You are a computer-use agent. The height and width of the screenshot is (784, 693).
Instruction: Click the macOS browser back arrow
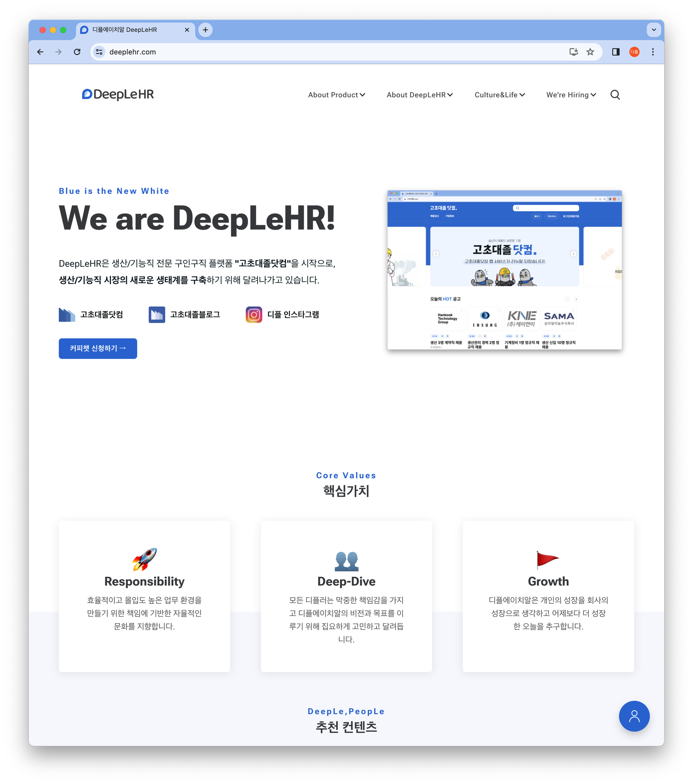41,52
